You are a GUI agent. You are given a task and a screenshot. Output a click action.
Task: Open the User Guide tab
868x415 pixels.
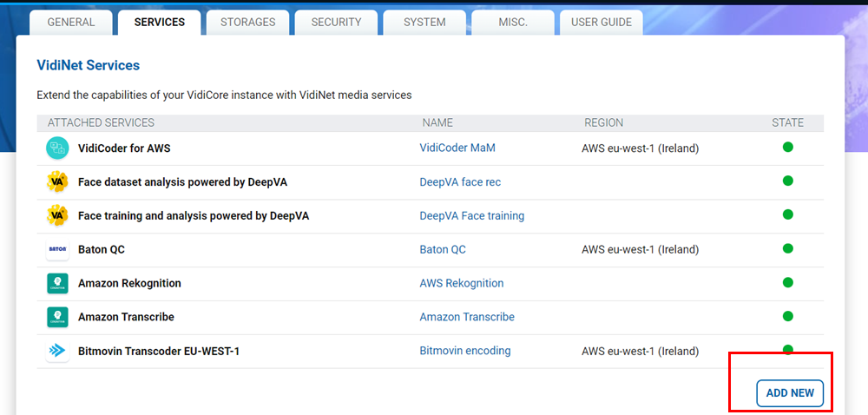coord(601,23)
